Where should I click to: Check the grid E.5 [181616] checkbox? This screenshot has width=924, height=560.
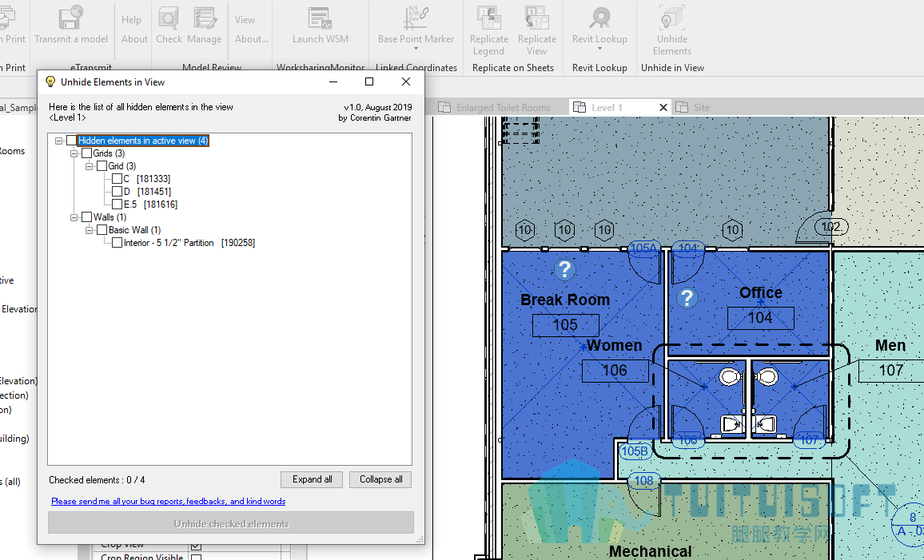point(117,205)
